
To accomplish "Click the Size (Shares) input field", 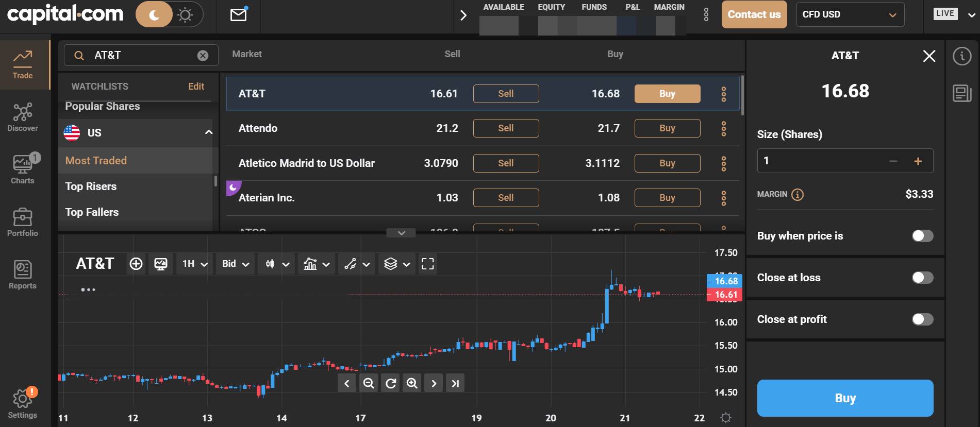I will [845, 161].
